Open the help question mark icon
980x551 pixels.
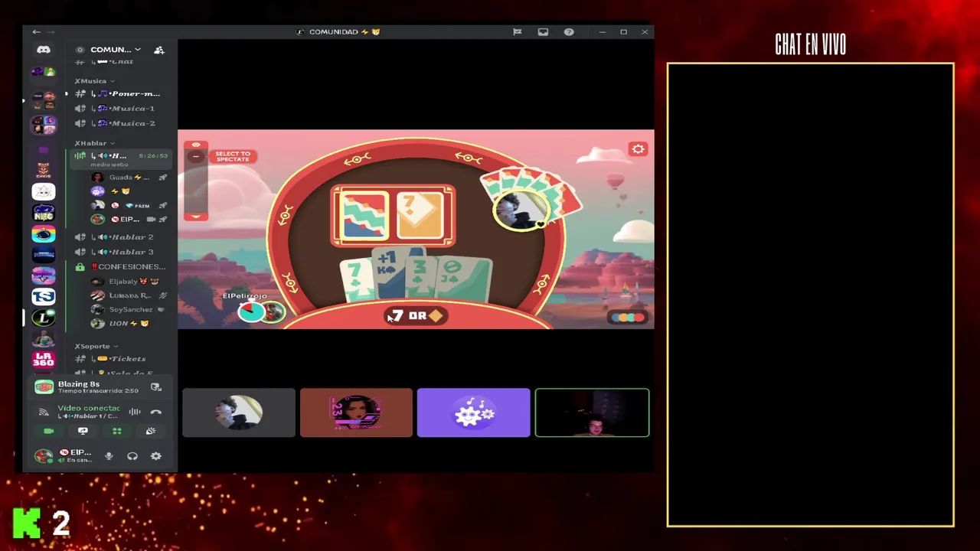pyautogui.click(x=569, y=32)
